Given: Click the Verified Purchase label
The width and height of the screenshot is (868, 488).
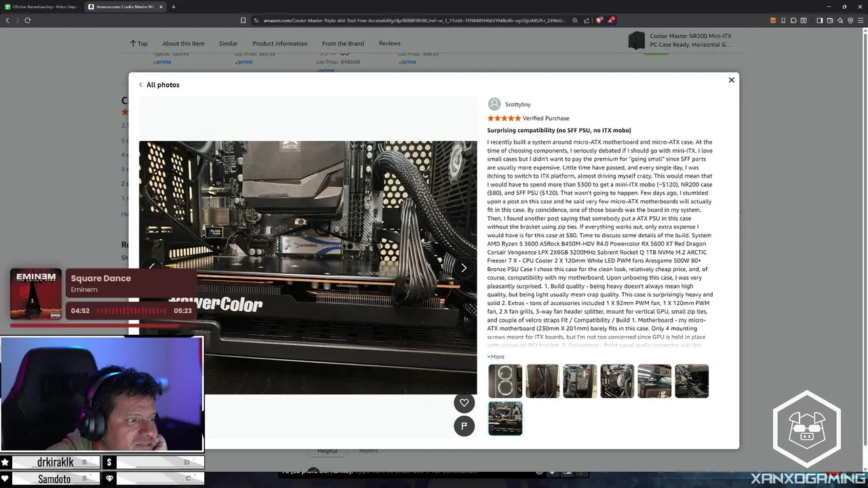Looking at the screenshot, I should click(546, 118).
